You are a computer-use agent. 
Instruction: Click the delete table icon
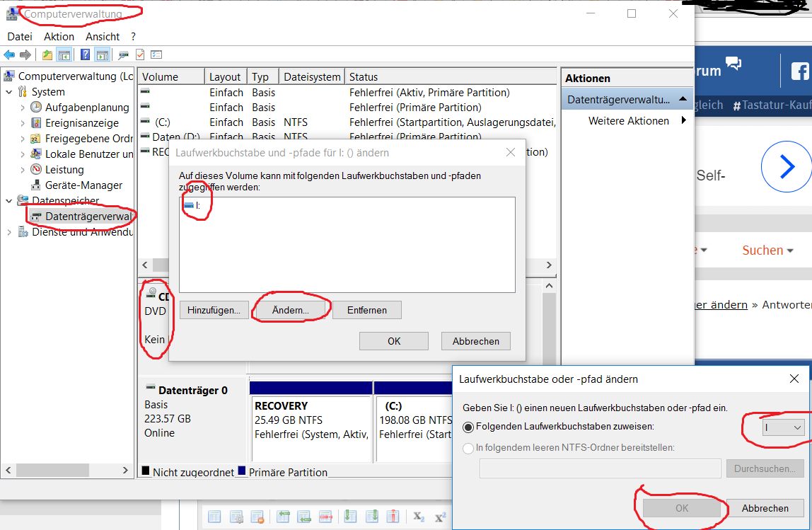coord(257,517)
